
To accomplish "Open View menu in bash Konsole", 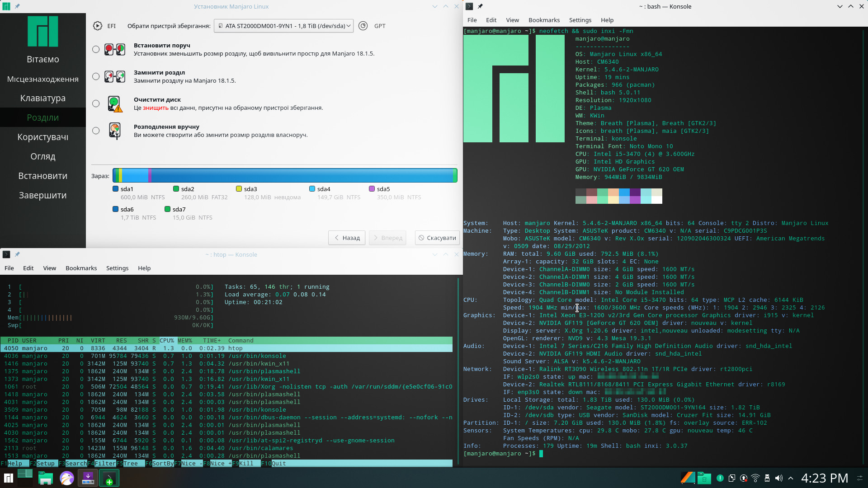I will [512, 20].
